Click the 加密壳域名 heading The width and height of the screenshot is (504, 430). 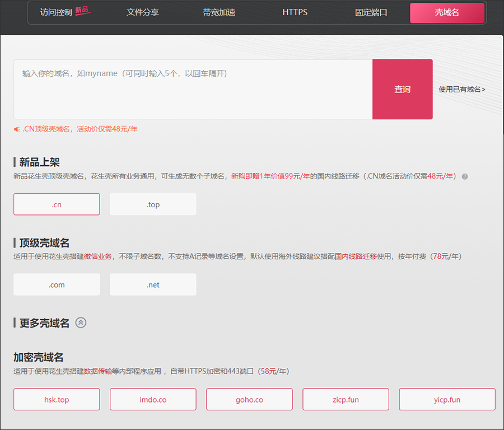tap(38, 357)
